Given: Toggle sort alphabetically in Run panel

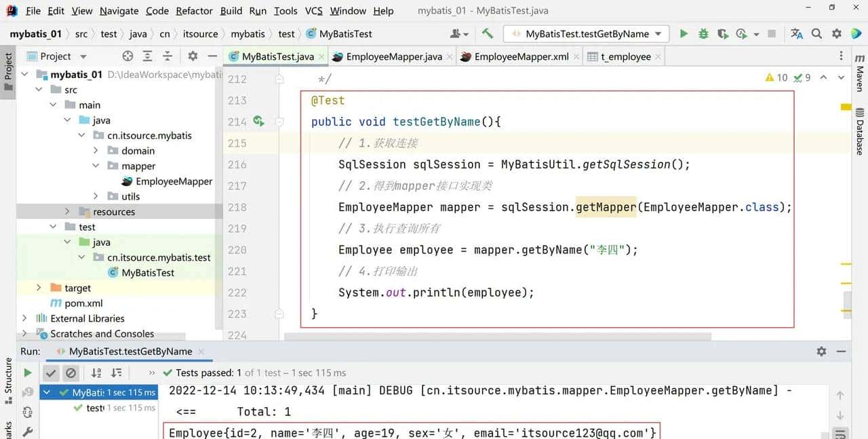Looking at the screenshot, I should coord(96,373).
